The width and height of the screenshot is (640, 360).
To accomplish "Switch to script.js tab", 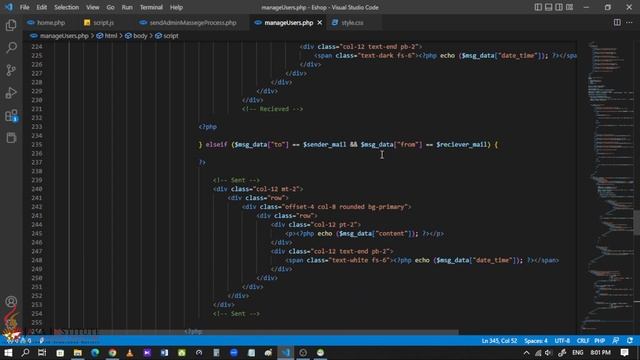I will tap(99, 22).
